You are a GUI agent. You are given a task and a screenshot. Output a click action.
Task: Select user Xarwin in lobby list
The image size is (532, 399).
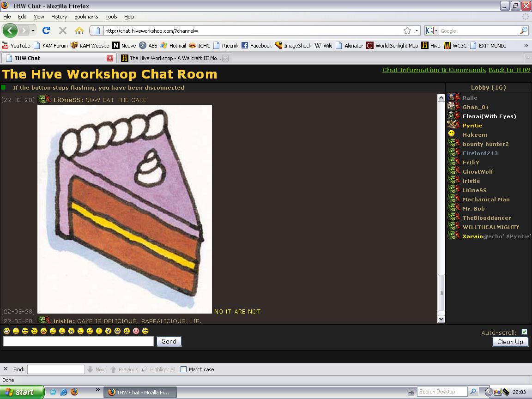[x=472, y=236]
